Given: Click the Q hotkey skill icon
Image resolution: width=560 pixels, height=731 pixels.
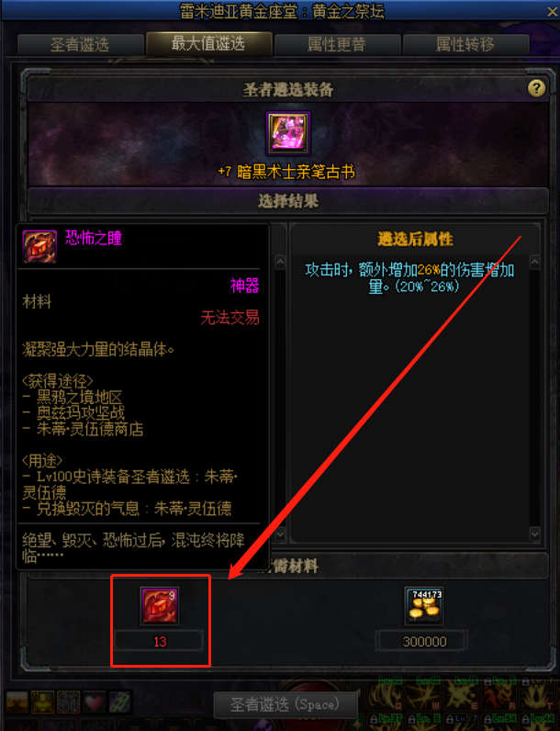Looking at the screenshot, I should pyautogui.click(x=385, y=696).
